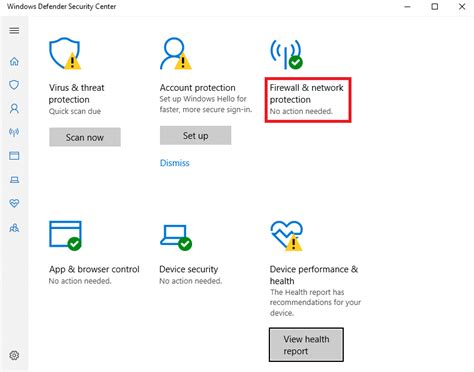The width and height of the screenshot is (474, 372).
Task: Click the large Firewall antenna icon
Action: (x=286, y=54)
